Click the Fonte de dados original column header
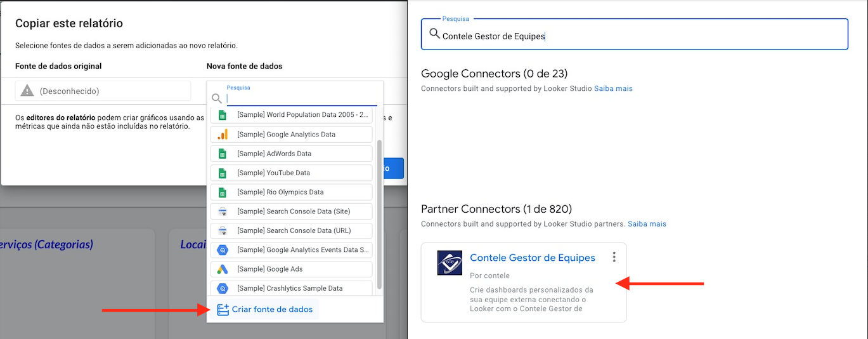 tap(58, 66)
